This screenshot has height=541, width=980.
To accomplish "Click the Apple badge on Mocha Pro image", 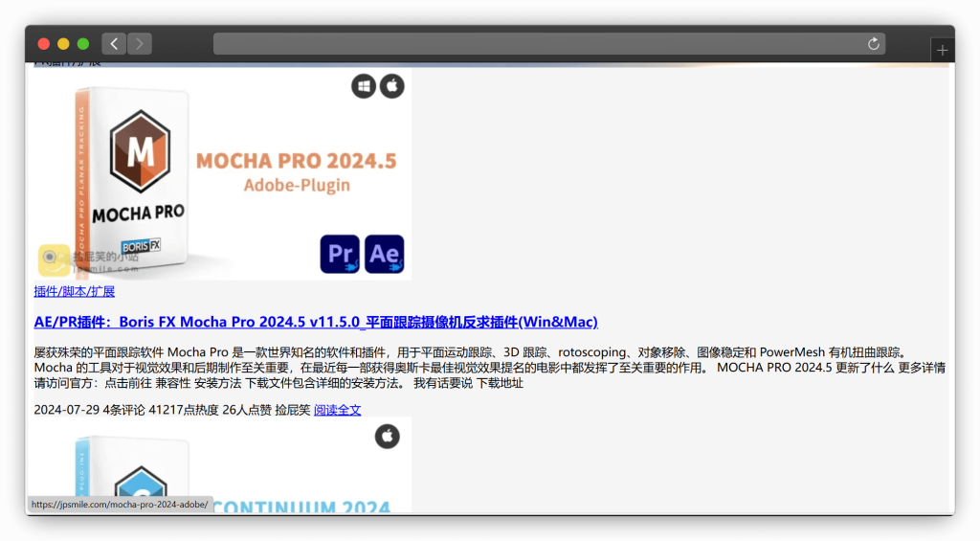I will point(392,86).
